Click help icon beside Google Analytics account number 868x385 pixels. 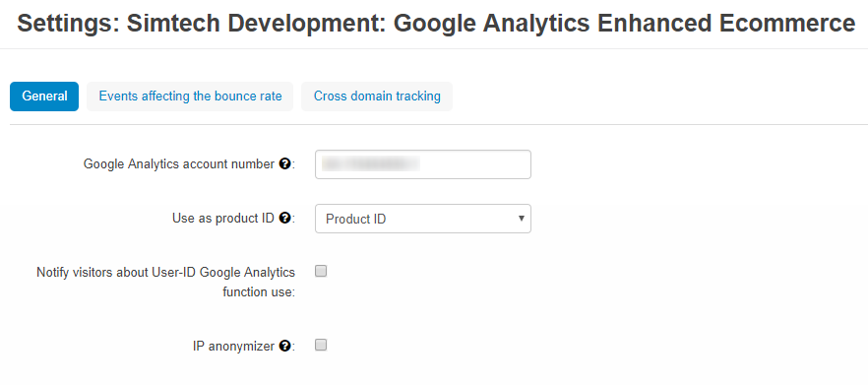tap(284, 164)
